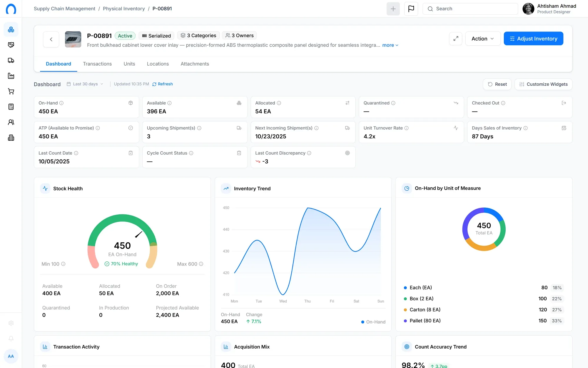This screenshot has height=368, width=588.
Task: Click the 3 Categories chip
Action: click(x=198, y=35)
